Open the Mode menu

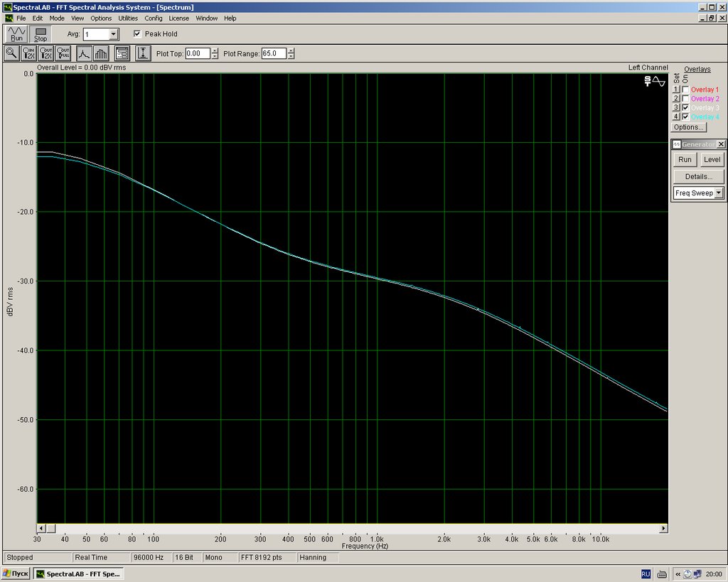coord(57,18)
